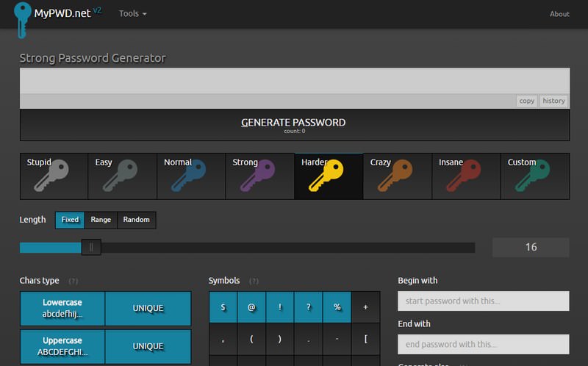Viewport: 588px width, 366px height.
Task: Click the generated password output box
Action: (295, 81)
